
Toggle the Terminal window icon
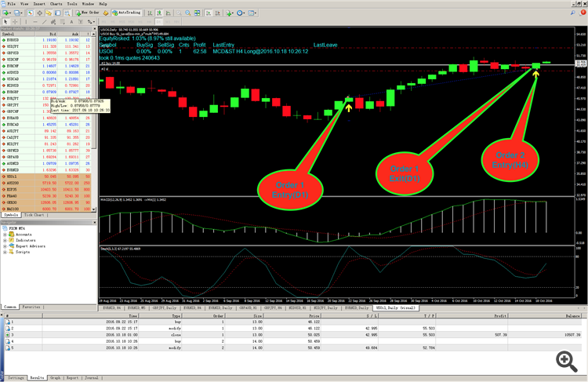coord(58,13)
